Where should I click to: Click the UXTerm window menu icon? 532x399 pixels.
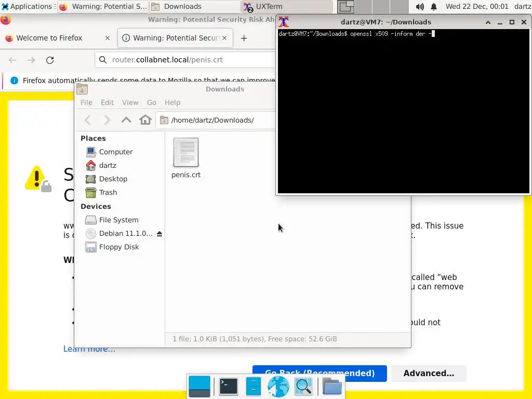[284, 22]
